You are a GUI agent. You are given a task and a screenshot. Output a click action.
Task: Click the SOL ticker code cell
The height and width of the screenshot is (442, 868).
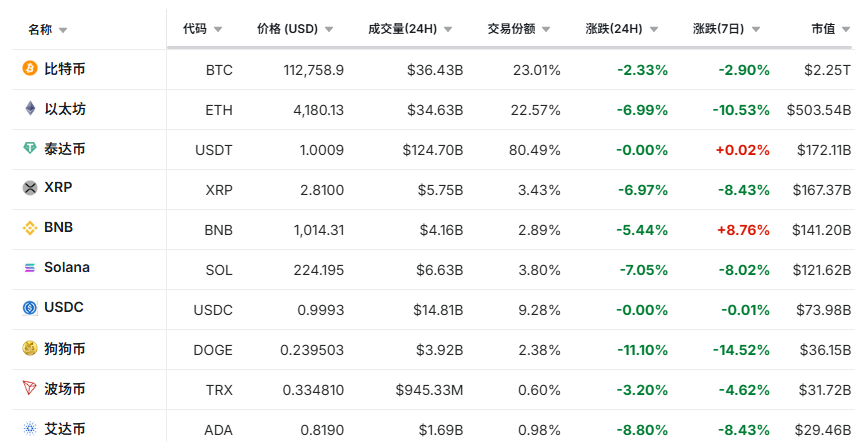(218, 270)
